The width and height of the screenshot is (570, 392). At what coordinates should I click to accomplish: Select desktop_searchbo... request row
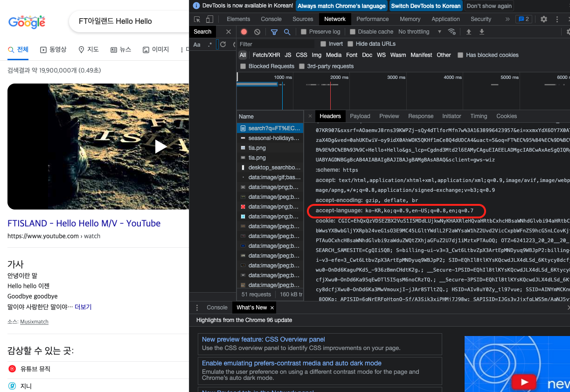270,168
